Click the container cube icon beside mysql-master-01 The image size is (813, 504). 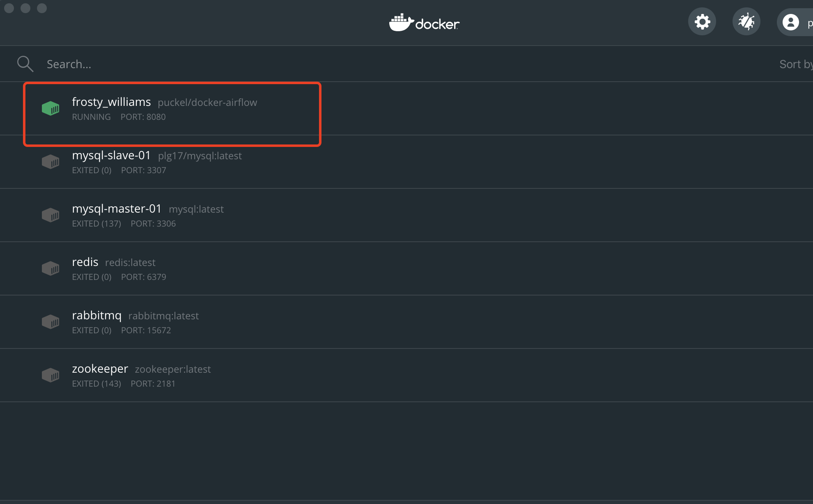(x=50, y=215)
